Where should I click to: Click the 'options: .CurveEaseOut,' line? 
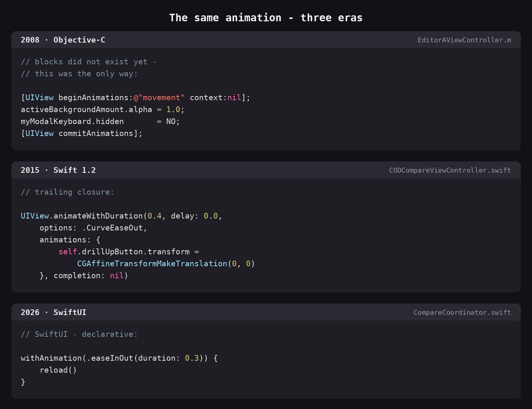click(x=94, y=228)
